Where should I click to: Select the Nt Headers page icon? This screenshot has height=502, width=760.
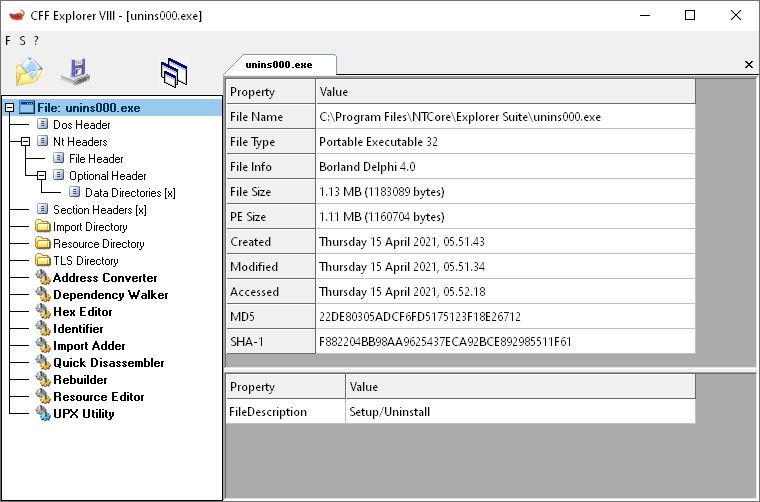[x=43, y=141]
